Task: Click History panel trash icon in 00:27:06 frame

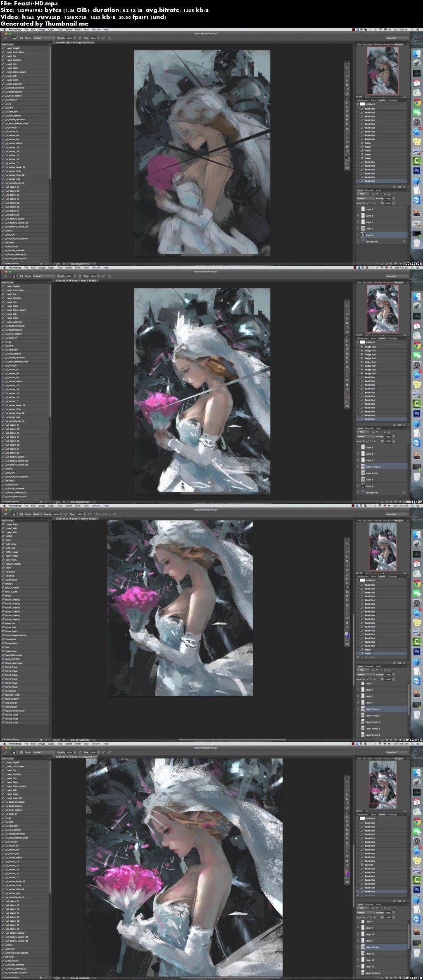Action: [x=405, y=186]
